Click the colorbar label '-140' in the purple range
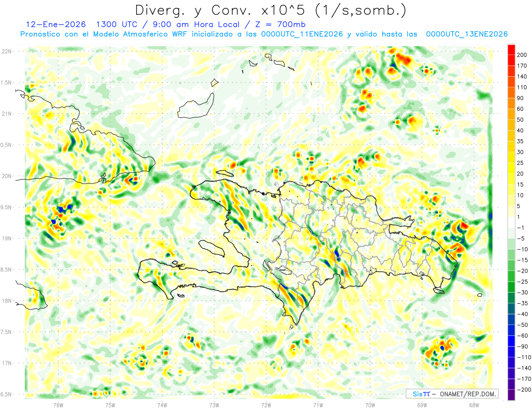 (524, 368)
